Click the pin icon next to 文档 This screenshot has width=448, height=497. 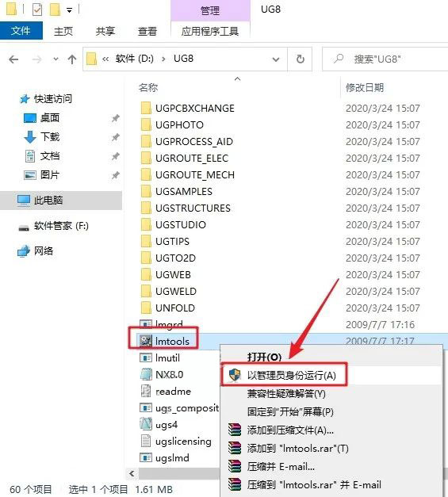click(116, 156)
